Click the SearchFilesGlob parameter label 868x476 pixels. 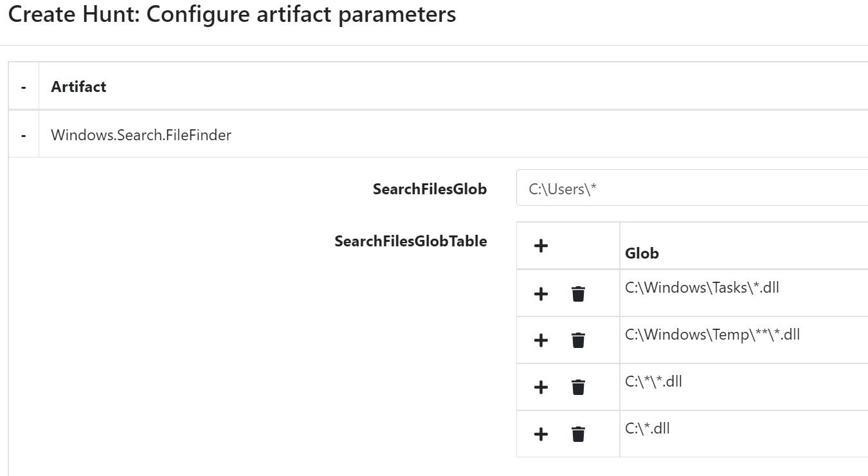[429, 189]
